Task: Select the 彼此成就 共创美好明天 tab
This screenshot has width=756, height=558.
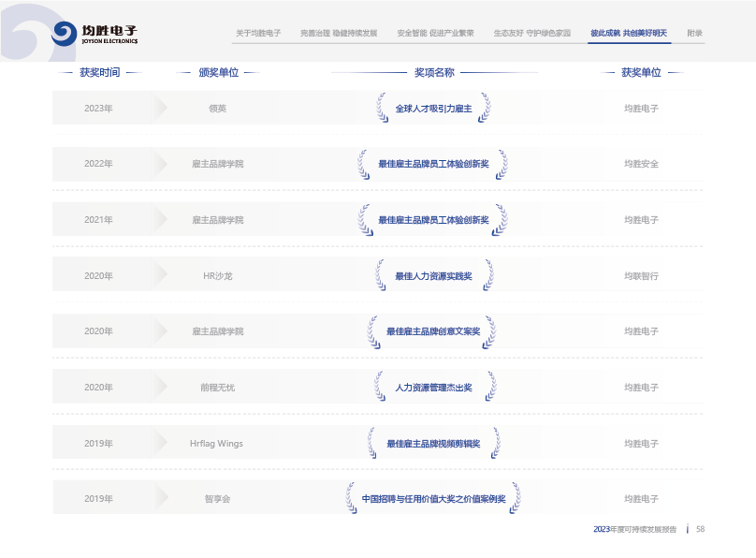Action: pos(629,33)
